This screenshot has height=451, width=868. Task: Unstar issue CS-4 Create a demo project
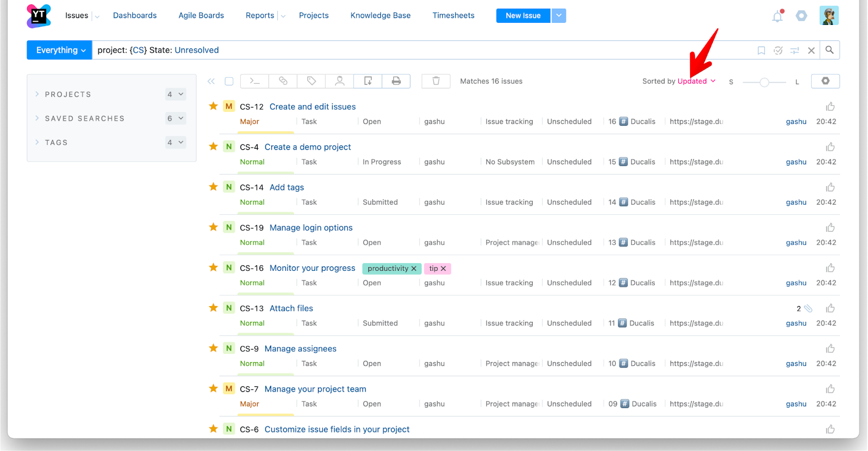(x=213, y=147)
